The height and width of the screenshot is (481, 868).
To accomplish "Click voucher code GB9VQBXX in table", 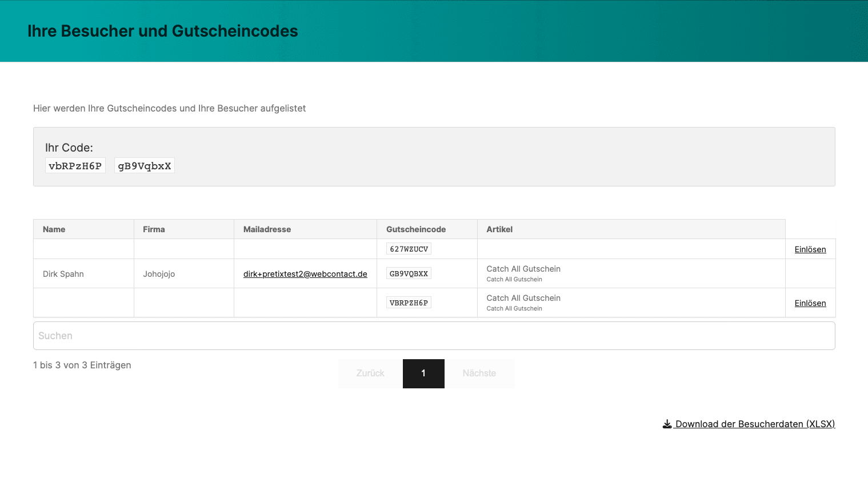I will (409, 274).
